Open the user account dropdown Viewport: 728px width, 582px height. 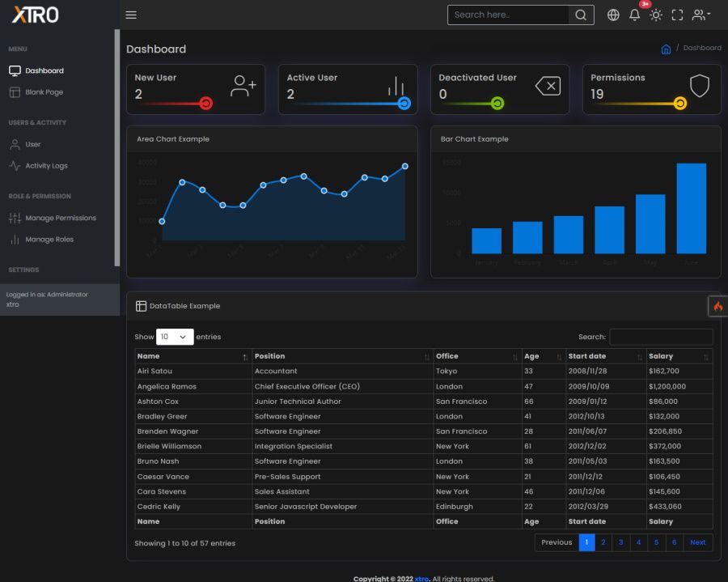tap(700, 15)
